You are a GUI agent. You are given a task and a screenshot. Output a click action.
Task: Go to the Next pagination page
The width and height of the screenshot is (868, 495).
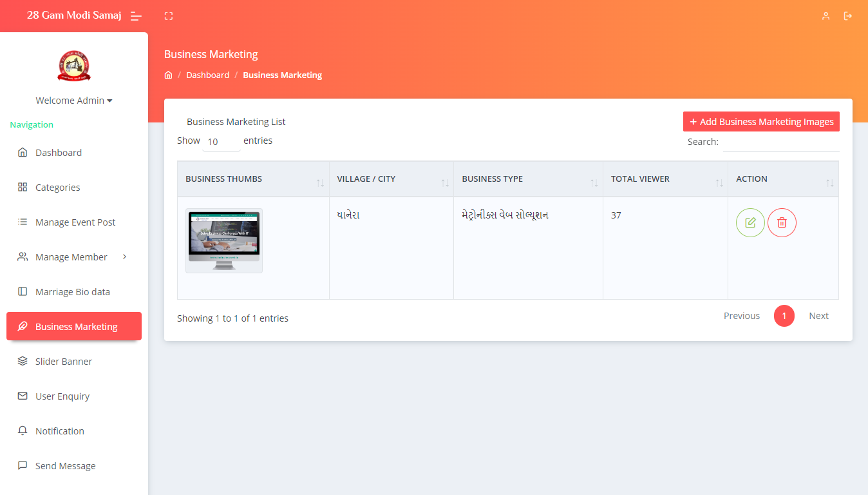818,316
